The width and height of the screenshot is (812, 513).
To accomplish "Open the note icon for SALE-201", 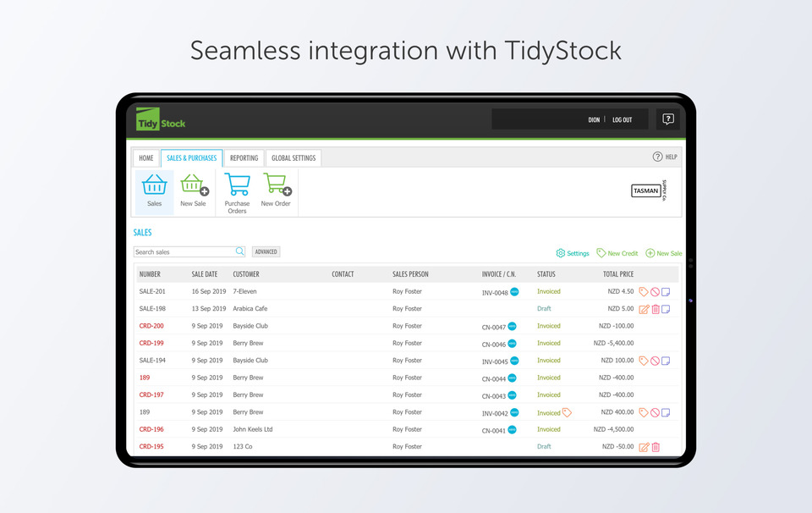I will tap(666, 292).
